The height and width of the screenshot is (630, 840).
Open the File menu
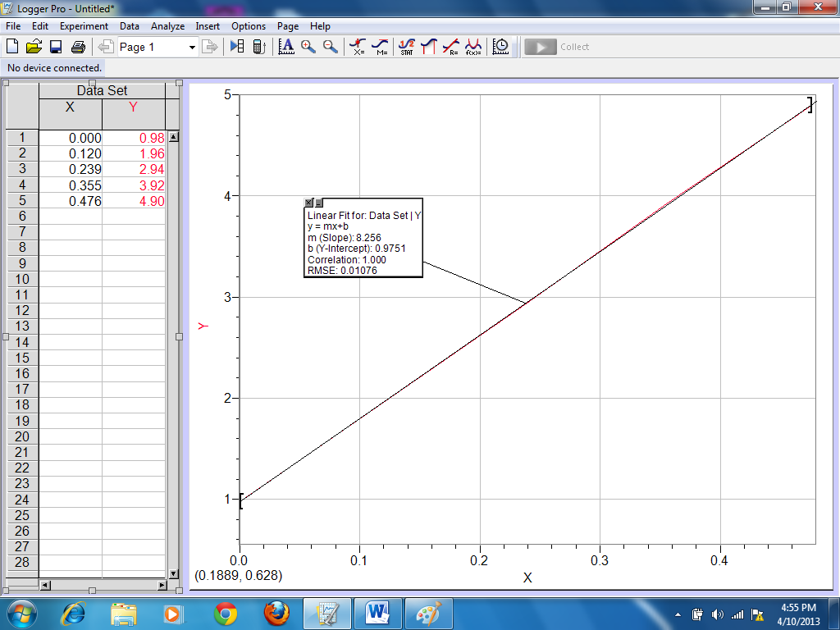pos(13,26)
